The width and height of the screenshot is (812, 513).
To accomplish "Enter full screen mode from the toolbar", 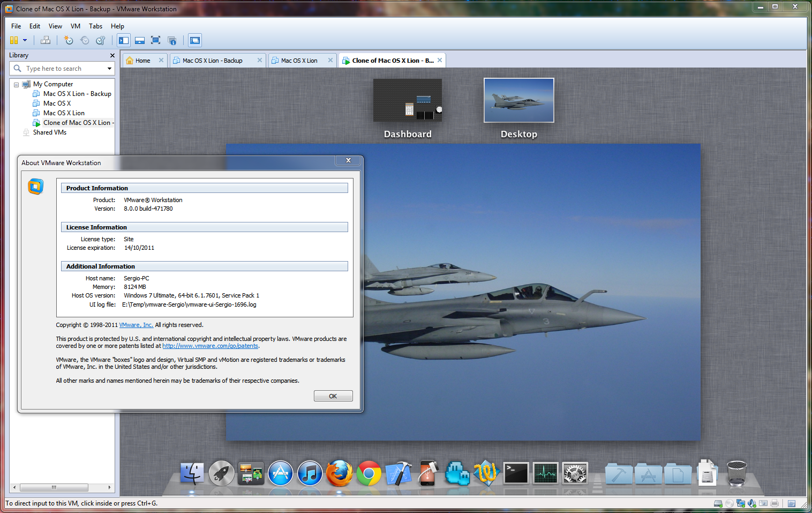I will click(x=156, y=40).
